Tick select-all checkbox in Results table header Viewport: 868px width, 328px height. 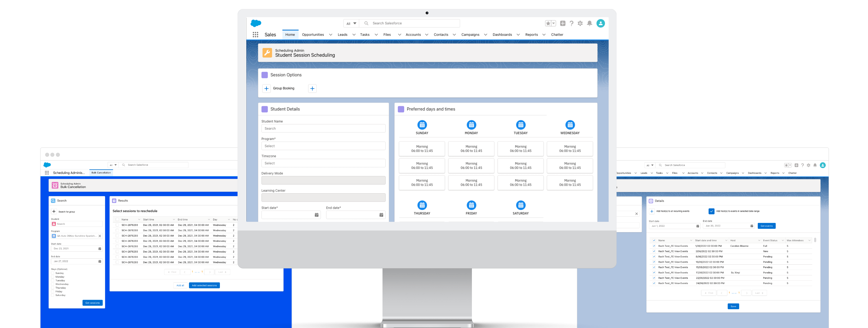pos(117,220)
